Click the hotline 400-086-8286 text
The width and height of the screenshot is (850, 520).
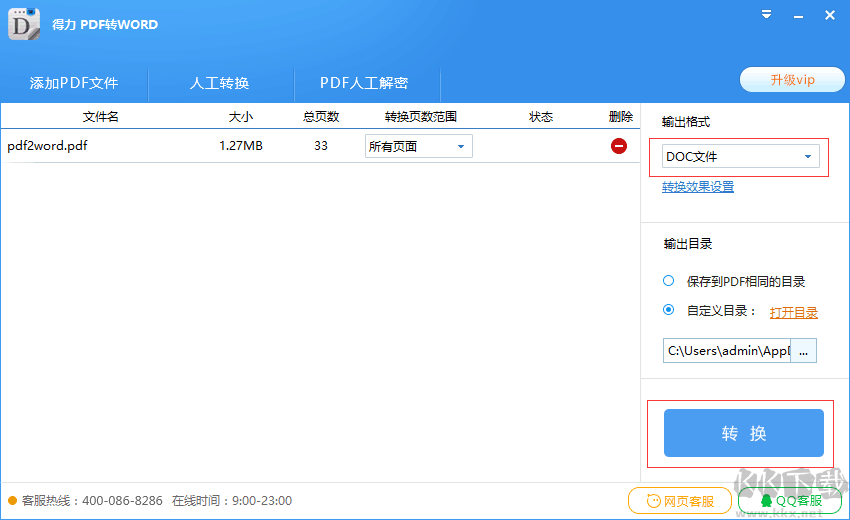[x=122, y=500]
